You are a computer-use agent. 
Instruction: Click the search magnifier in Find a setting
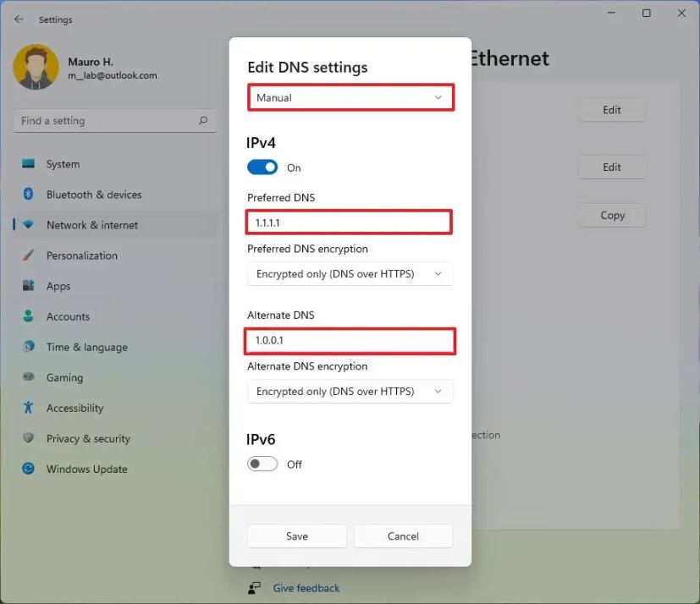[x=202, y=120]
